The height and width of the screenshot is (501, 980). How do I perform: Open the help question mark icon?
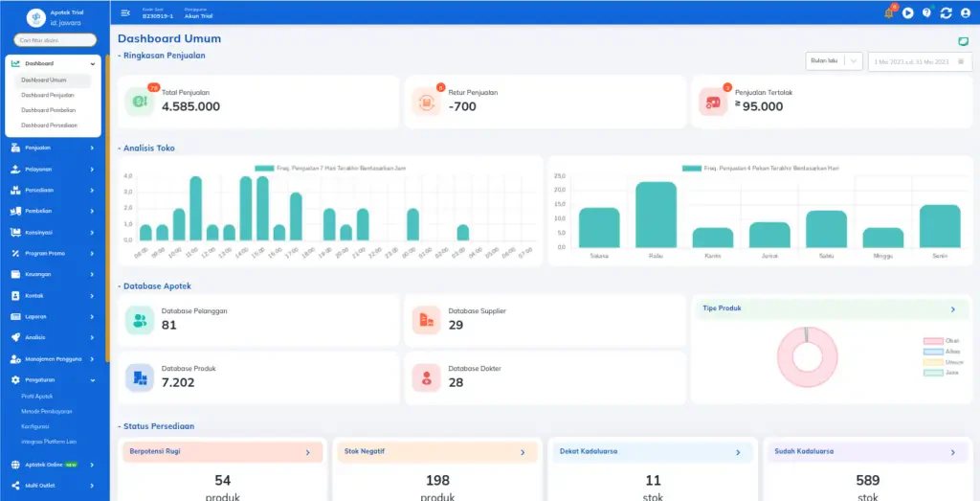(x=926, y=13)
